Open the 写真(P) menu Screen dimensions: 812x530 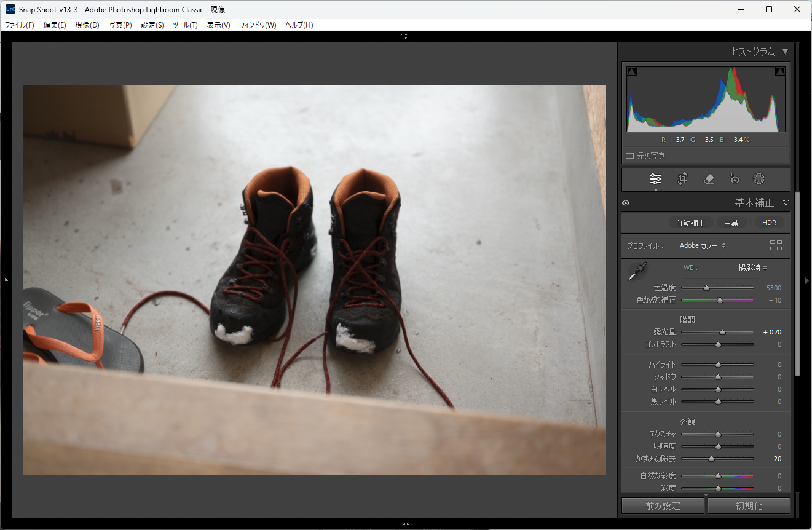pyautogui.click(x=120, y=25)
